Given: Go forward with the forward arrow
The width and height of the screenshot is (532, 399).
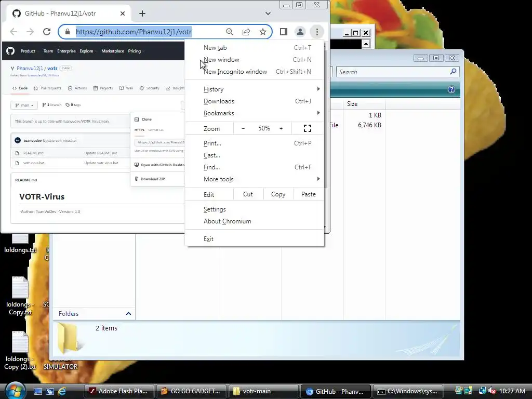Looking at the screenshot, I should click(x=30, y=32).
